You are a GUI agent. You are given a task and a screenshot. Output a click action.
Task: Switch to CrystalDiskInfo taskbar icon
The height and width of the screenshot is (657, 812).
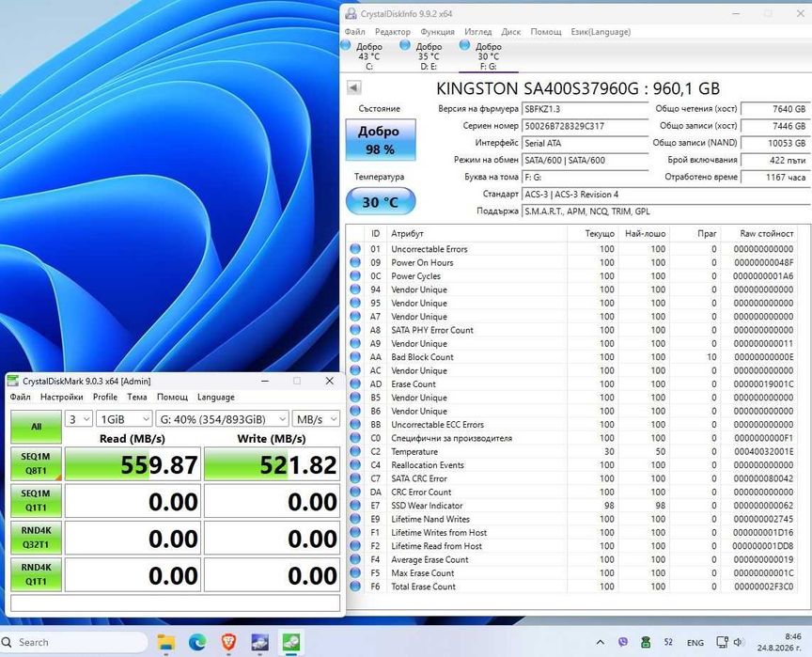point(260,643)
